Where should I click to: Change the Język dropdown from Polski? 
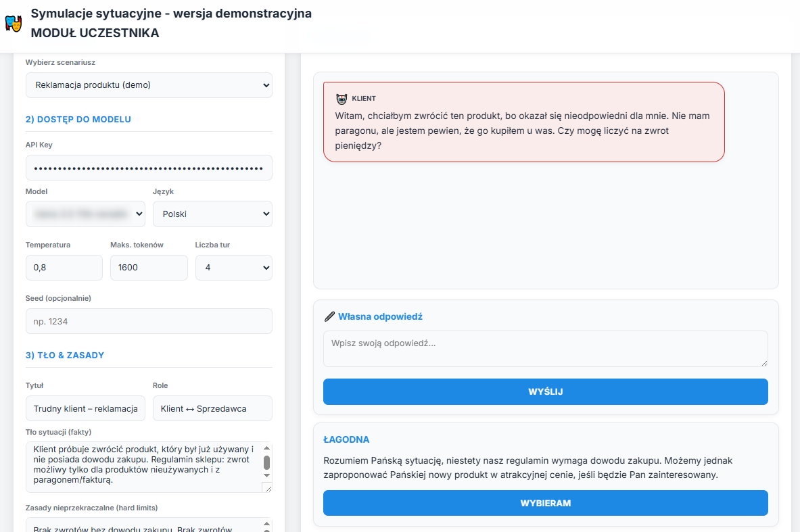tap(212, 213)
